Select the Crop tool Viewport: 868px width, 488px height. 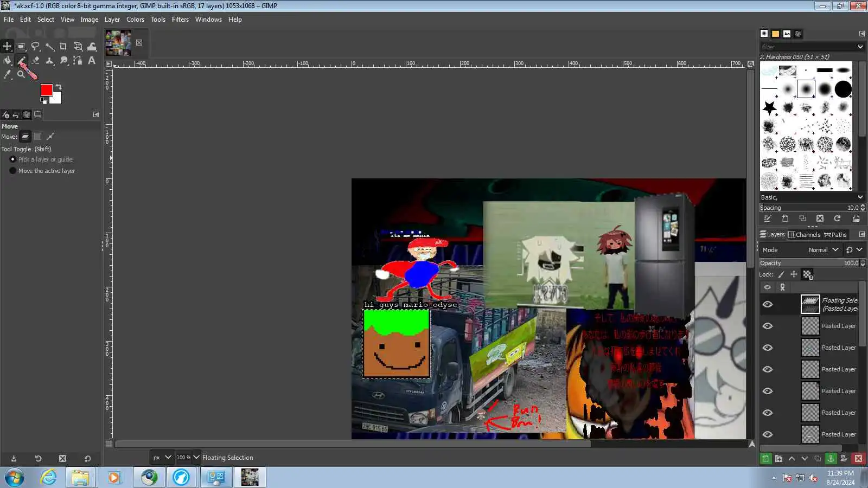click(x=63, y=47)
